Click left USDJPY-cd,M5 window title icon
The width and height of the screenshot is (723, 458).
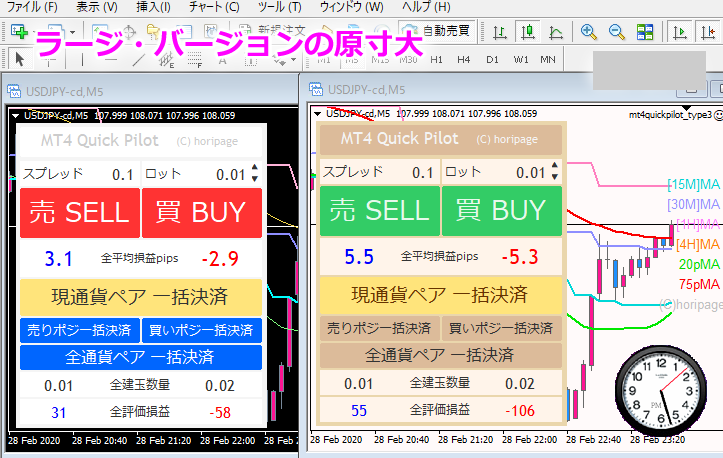coord(14,91)
